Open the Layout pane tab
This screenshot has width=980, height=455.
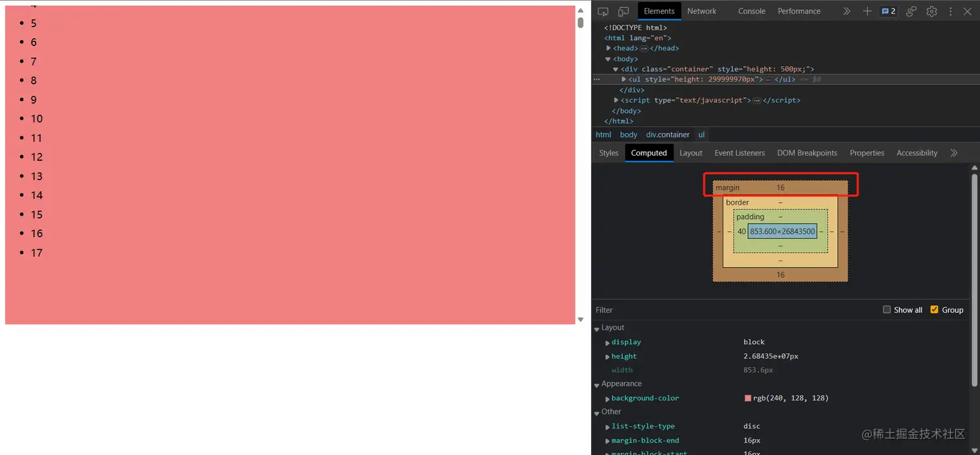pos(691,153)
